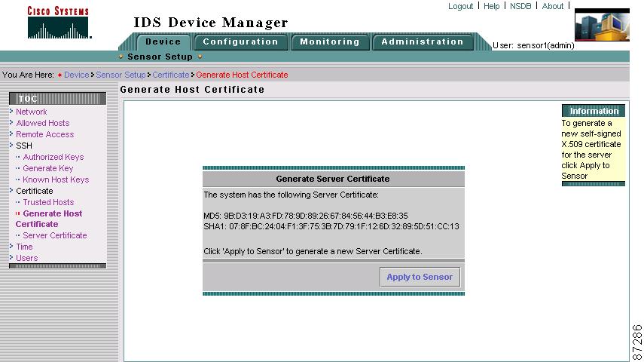Go to the Administration tab

(423, 42)
